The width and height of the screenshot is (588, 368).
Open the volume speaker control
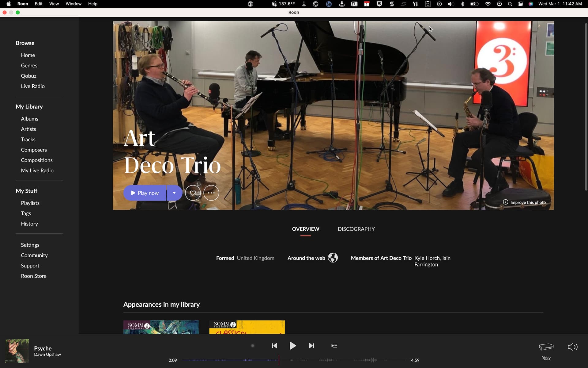coord(572,347)
